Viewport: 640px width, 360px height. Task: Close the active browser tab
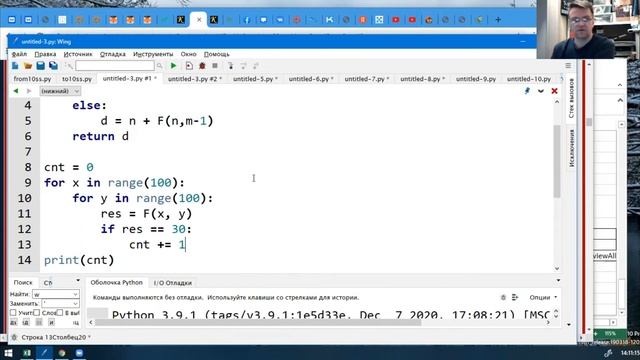[199, 20]
